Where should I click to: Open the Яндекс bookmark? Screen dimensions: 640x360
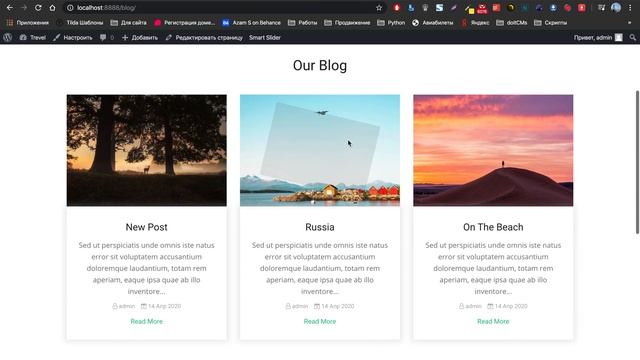[475, 22]
